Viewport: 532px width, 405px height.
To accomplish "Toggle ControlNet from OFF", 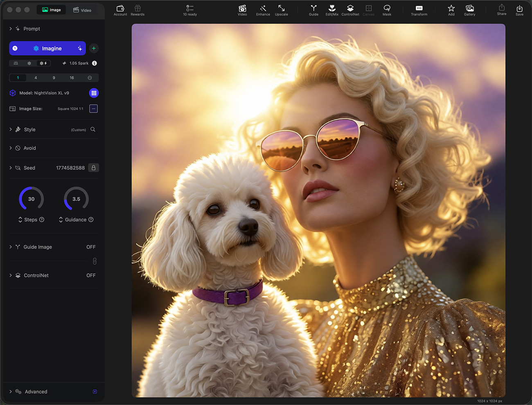I will 91,276.
